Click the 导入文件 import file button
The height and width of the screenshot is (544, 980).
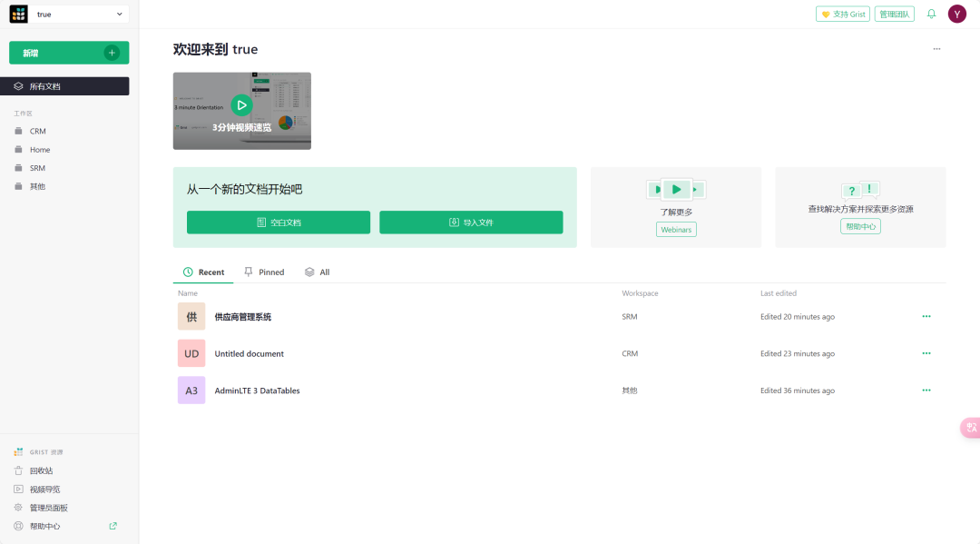[471, 223]
